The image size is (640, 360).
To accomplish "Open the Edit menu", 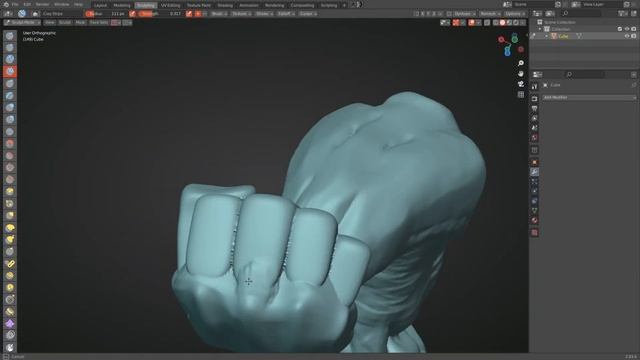I will [x=27, y=4].
